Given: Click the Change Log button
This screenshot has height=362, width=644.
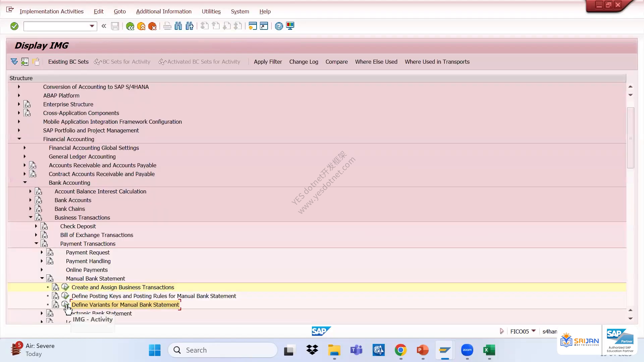Looking at the screenshot, I should tap(304, 62).
